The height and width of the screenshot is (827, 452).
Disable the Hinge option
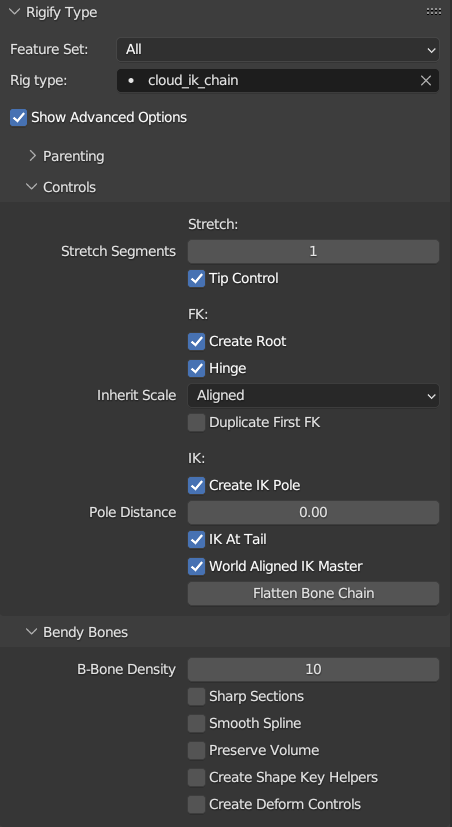point(196,368)
